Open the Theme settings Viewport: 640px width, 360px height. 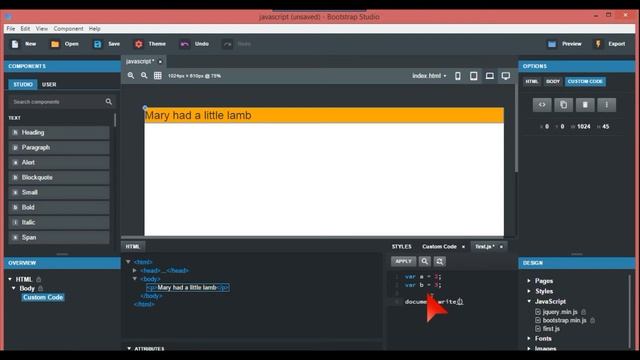(x=150, y=44)
